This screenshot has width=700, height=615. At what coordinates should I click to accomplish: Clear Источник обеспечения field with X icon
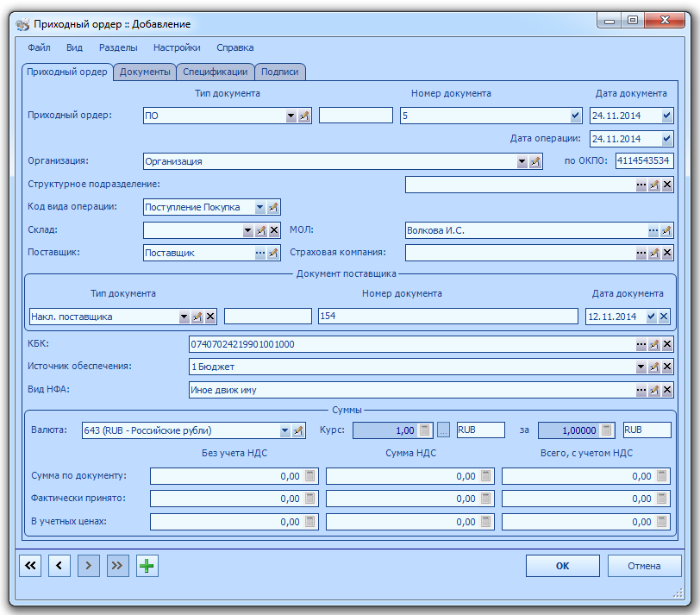[667, 367]
